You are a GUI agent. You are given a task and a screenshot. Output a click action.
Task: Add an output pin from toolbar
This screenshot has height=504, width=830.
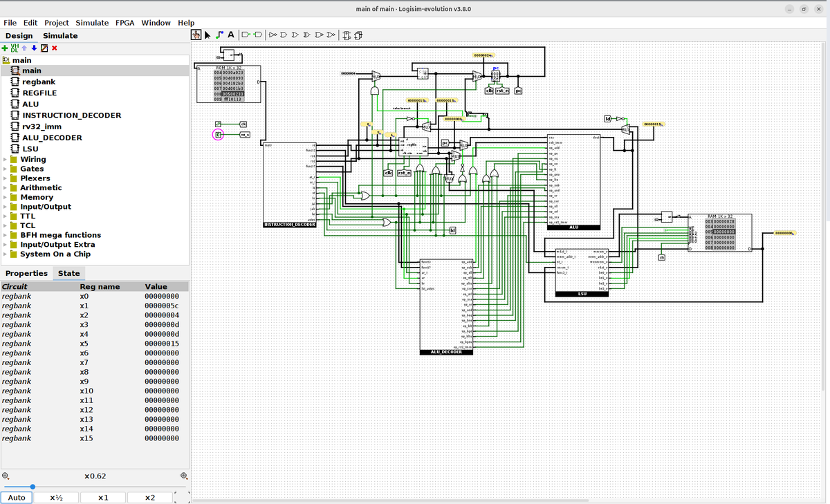258,35
